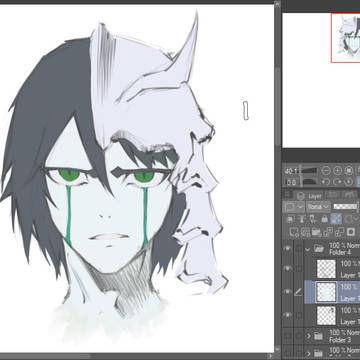The image size is (360, 360).
Task: Show Folder 3 by clicking its eye box
Action: pyautogui.click(x=287, y=336)
